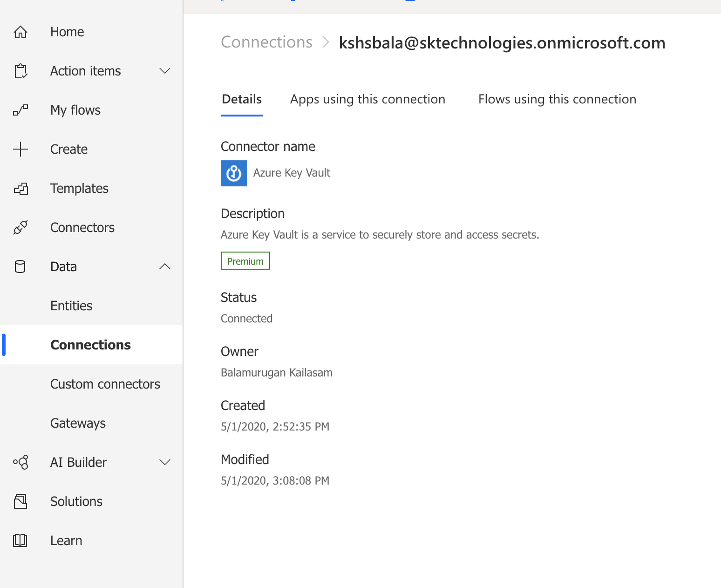721x588 pixels.
Task: Click the Azure Key Vault connector icon
Action: (234, 173)
